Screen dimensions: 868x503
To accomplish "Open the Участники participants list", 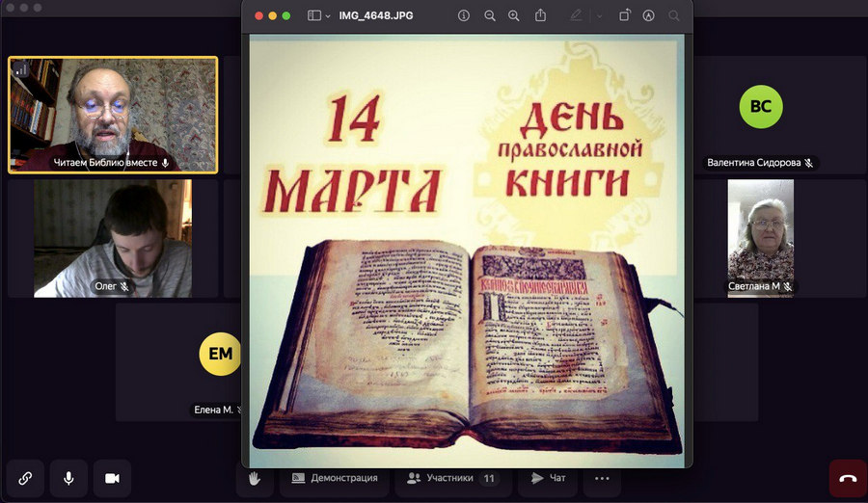I will 453,478.
